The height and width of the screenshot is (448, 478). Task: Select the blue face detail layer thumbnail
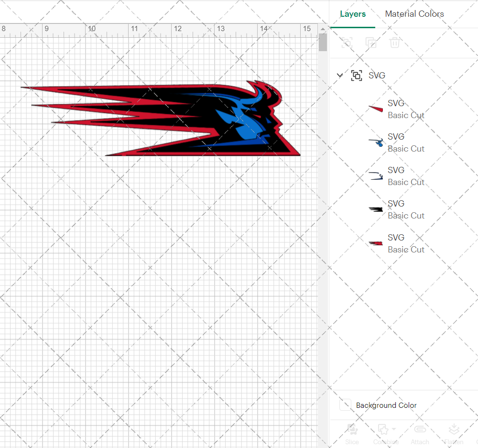point(376,142)
